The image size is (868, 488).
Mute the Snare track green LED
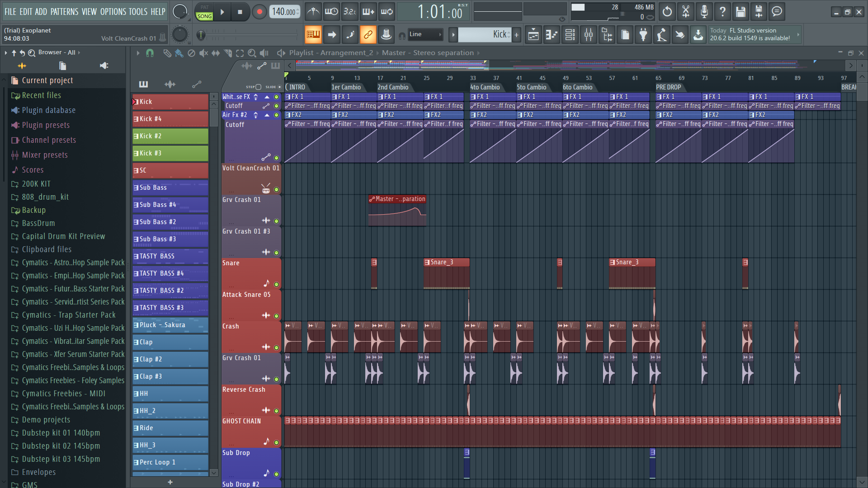(276, 285)
